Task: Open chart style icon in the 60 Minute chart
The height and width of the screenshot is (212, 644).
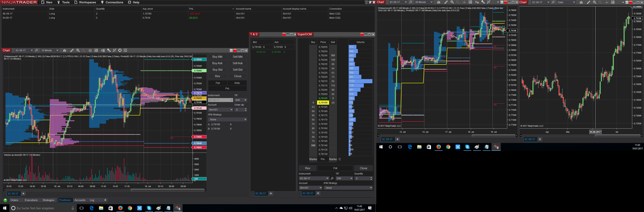Action: point(438,2)
